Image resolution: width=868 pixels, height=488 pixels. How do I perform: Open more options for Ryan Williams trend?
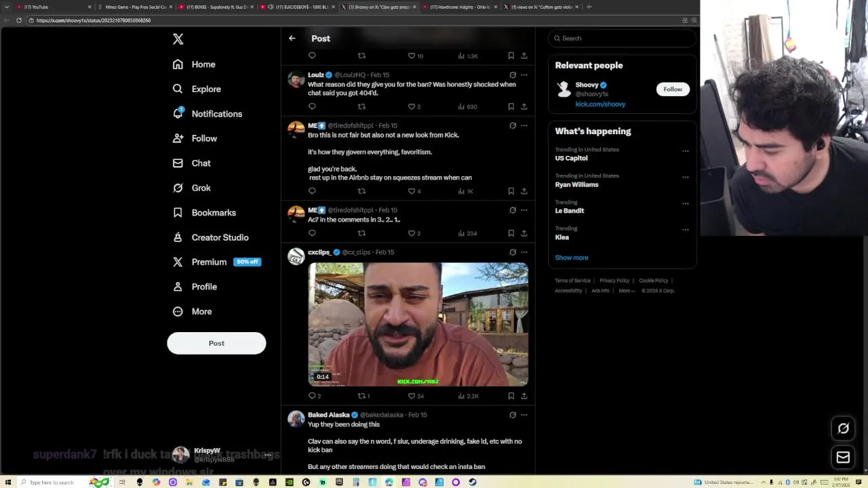[685, 177]
